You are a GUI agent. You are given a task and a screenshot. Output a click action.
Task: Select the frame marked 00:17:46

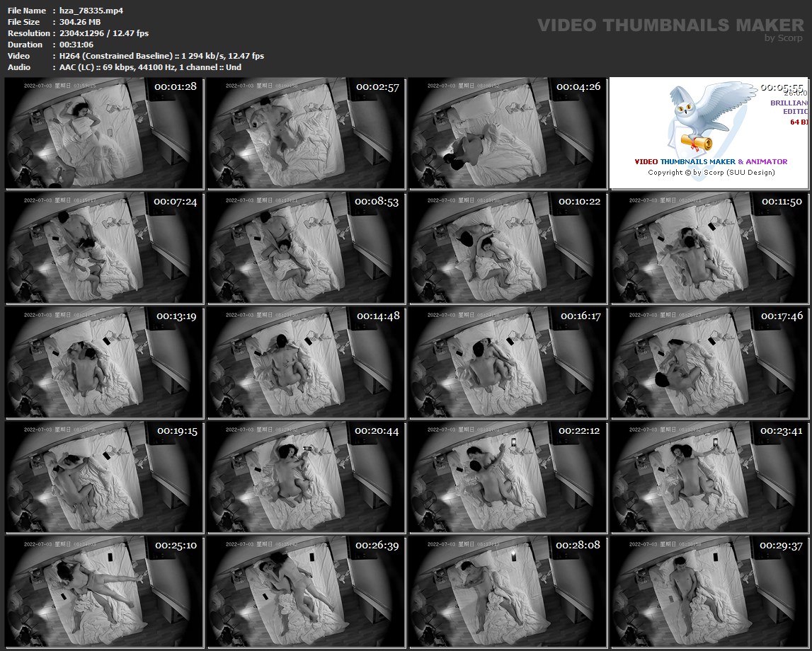710,362
